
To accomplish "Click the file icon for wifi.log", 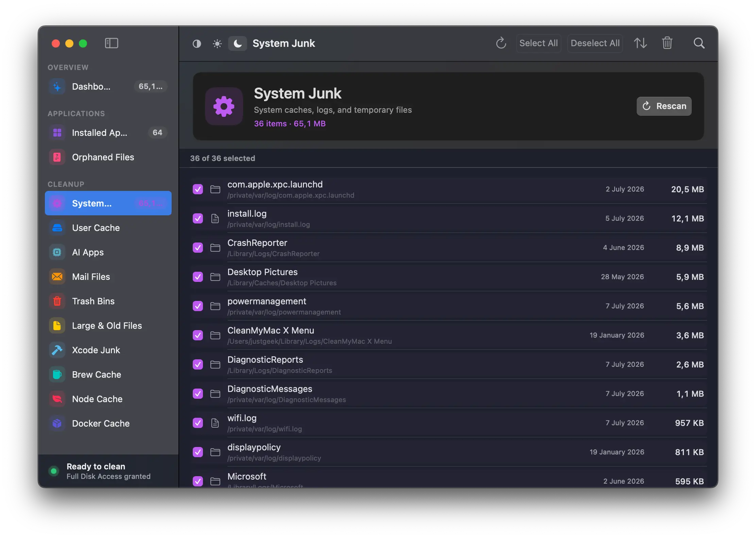I will coord(215,423).
